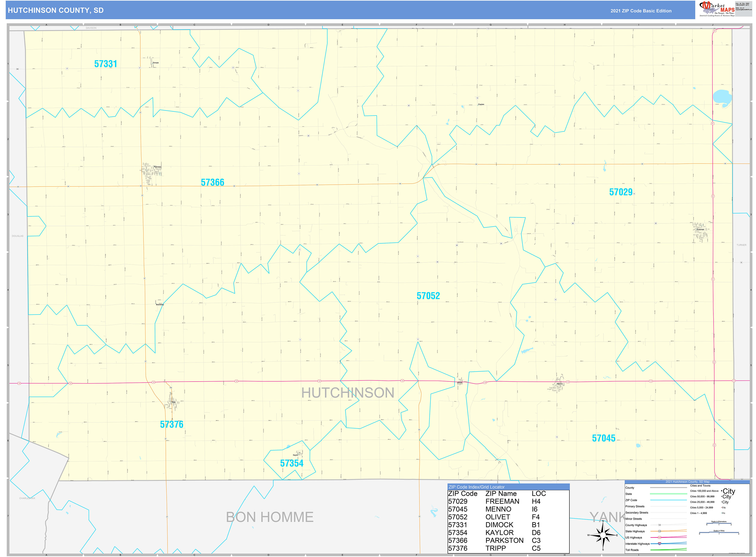The height and width of the screenshot is (557, 756).
Task: Click the State Highways circle marker in legend
Action: click(x=660, y=531)
